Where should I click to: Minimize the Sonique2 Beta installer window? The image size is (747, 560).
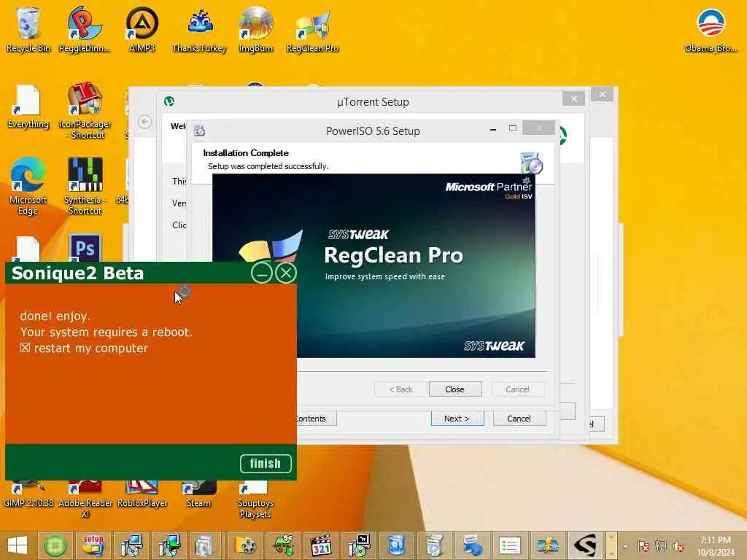click(262, 273)
